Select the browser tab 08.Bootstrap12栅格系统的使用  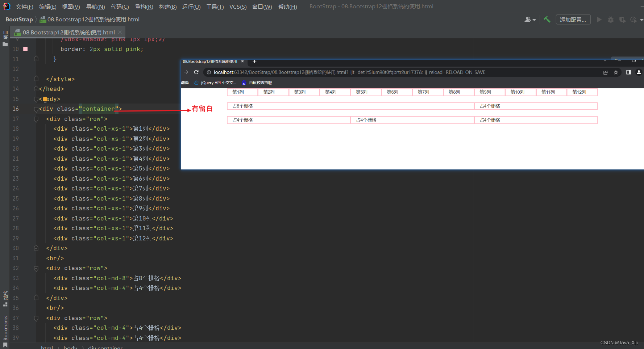210,61
